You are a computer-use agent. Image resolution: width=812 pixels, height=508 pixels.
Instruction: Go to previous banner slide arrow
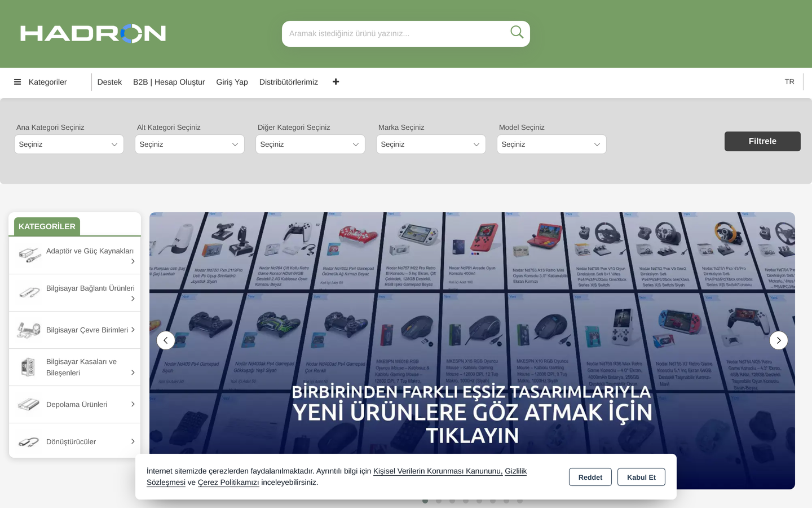point(165,340)
